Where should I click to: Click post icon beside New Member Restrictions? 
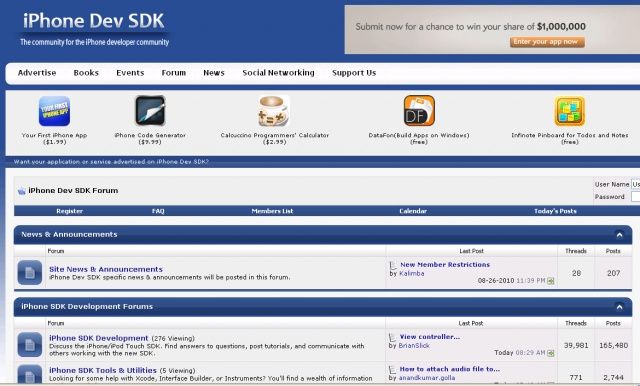[393, 265]
